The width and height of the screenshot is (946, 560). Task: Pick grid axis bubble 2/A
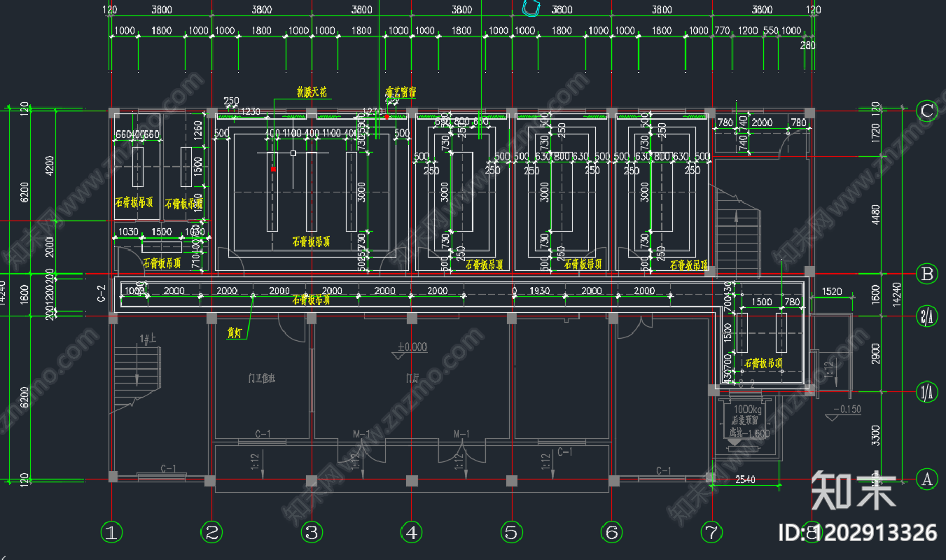tap(927, 316)
